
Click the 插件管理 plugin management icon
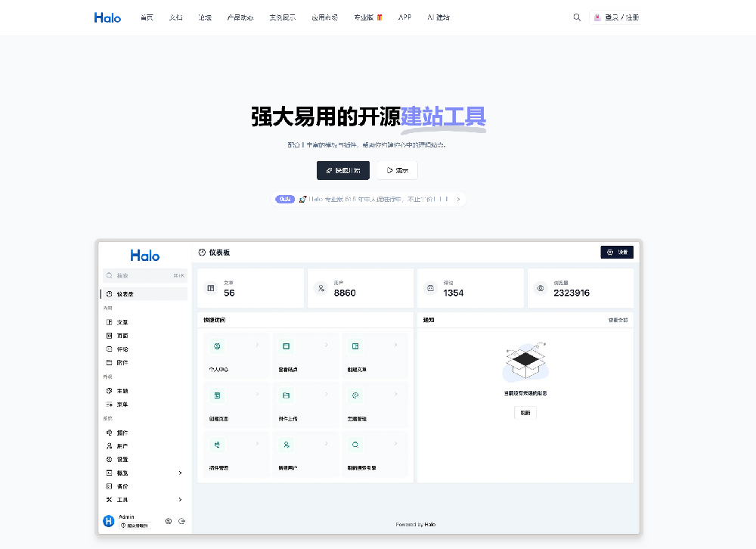pyautogui.click(x=217, y=445)
